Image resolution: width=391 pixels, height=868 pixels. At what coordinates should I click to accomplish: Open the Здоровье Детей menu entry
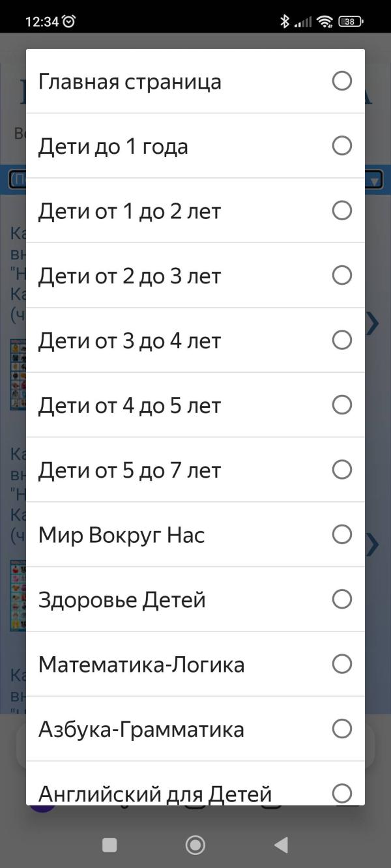click(x=195, y=599)
